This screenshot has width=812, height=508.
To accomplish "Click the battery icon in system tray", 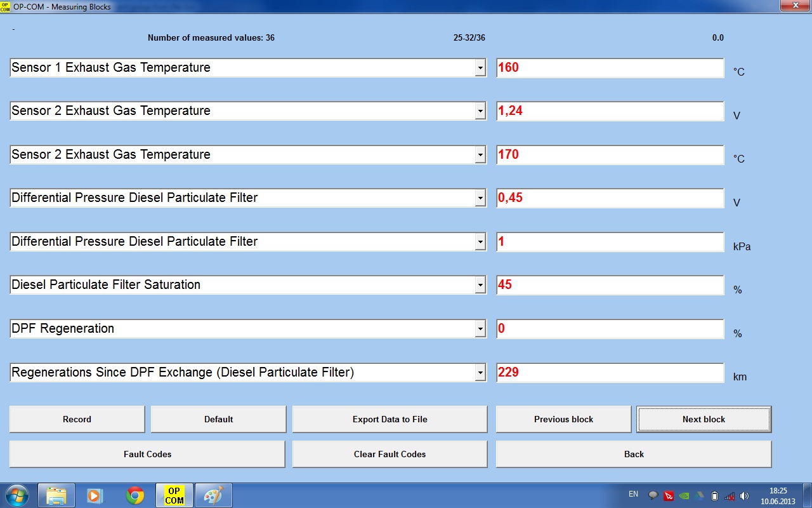I will click(x=714, y=496).
